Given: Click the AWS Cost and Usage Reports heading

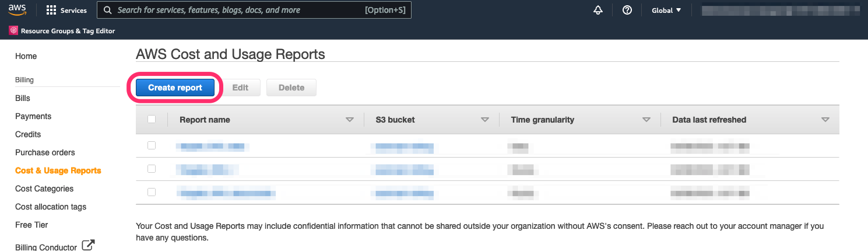Looking at the screenshot, I should point(230,54).
